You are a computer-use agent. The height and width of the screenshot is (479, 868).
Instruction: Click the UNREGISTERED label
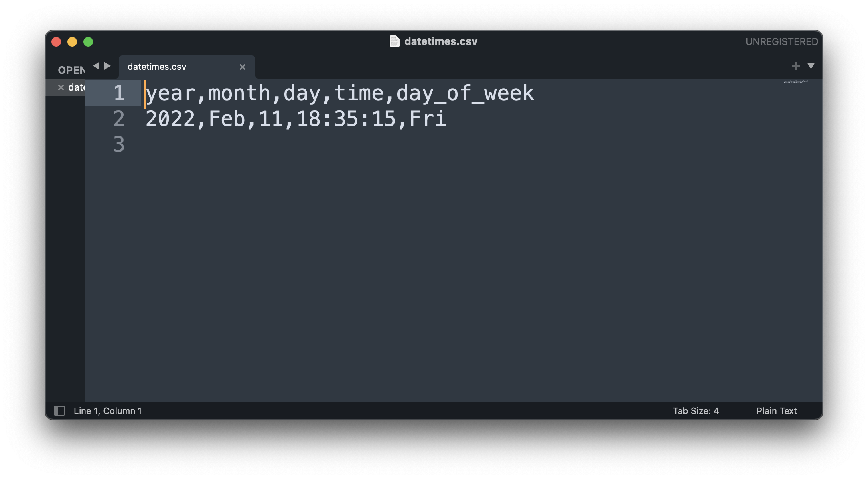pos(782,41)
